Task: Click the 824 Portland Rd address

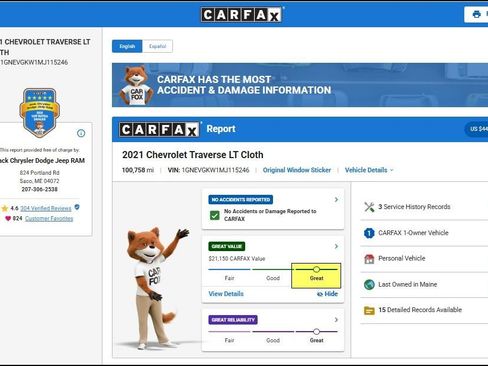Action: [39, 173]
